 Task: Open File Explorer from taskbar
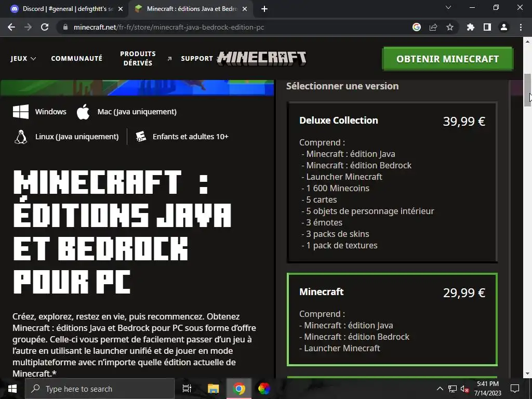(213, 389)
